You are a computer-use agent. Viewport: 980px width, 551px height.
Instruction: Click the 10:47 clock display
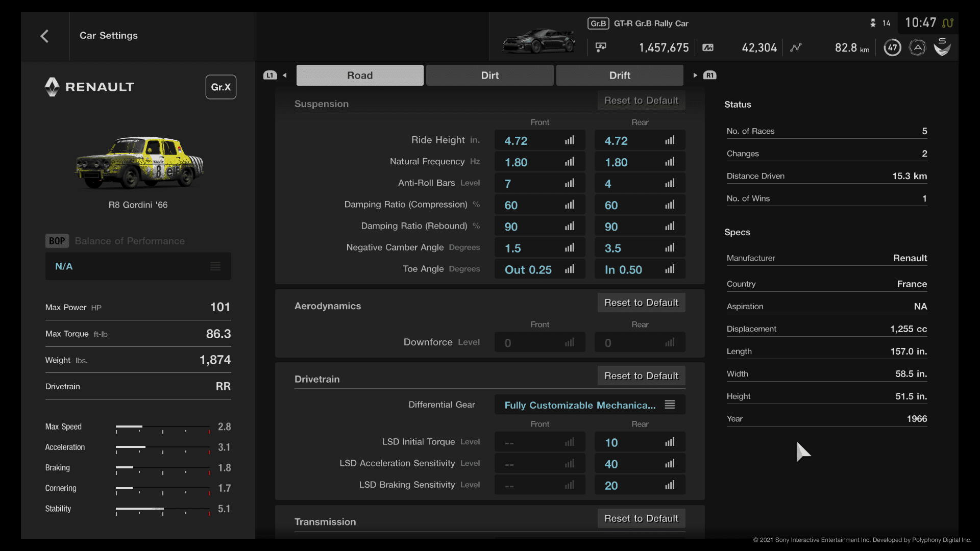click(920, 23)
